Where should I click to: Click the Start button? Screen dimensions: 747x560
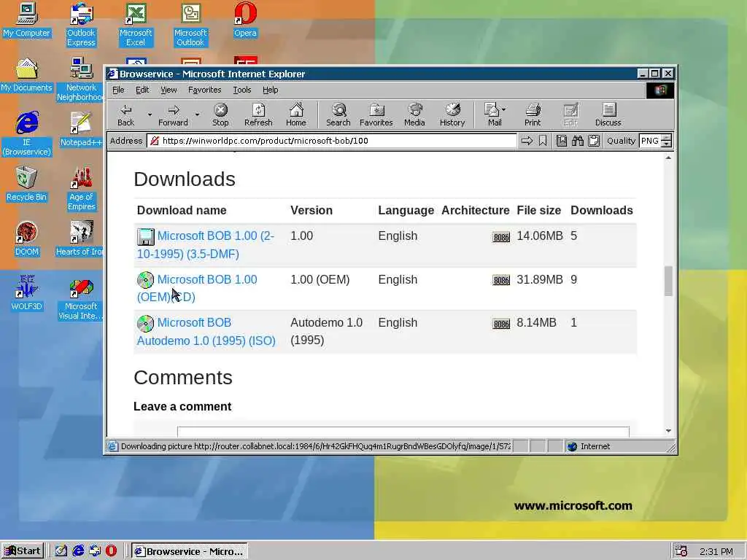[23, 551]
